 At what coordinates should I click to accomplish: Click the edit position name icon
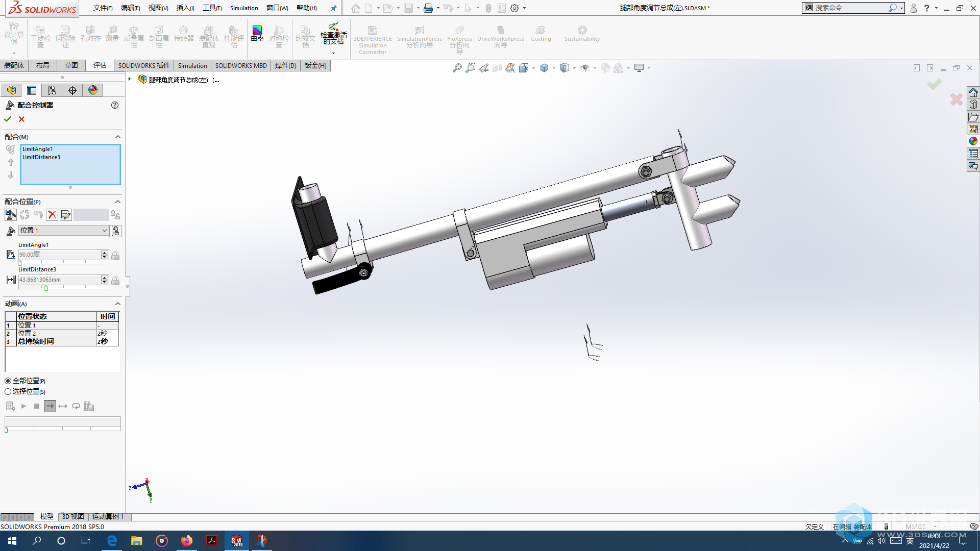pyautogui.click(x=66, y=215)
